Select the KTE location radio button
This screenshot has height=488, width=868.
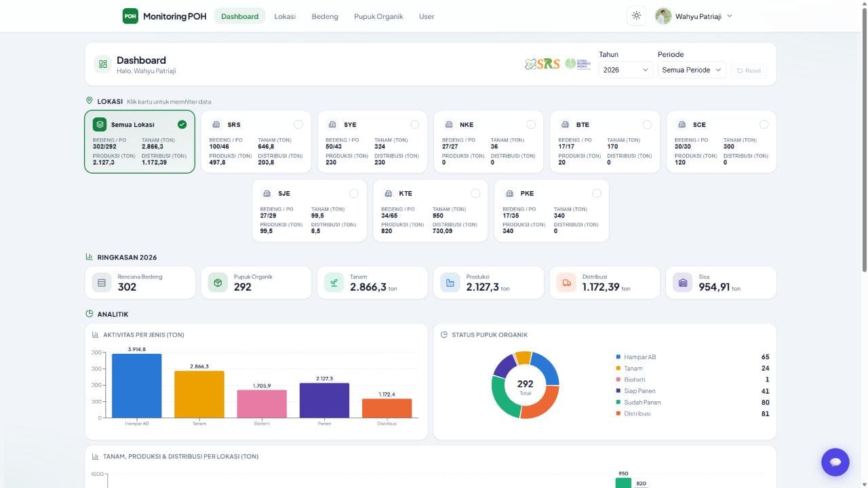(x=475, y=193)
